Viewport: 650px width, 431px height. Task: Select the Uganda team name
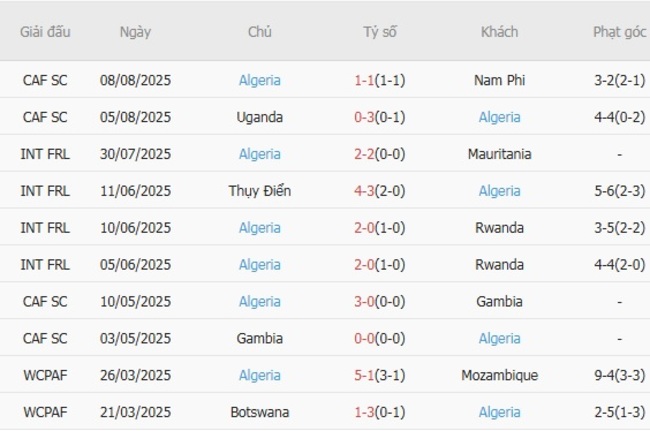260,117
